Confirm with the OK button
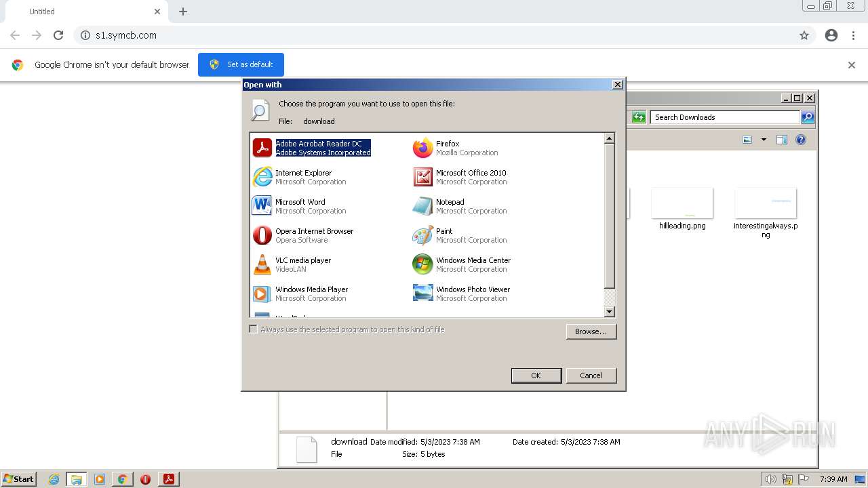The height and width of the screenshot is (488, 868). [536, 375]
